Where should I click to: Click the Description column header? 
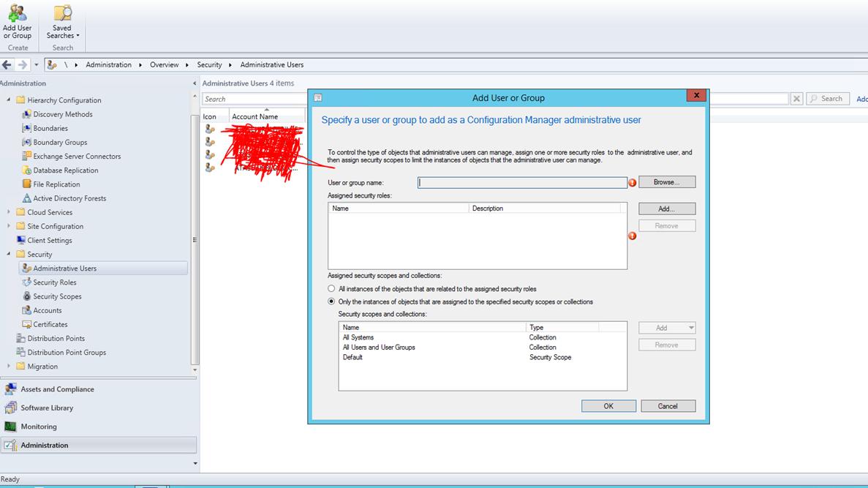545,209
